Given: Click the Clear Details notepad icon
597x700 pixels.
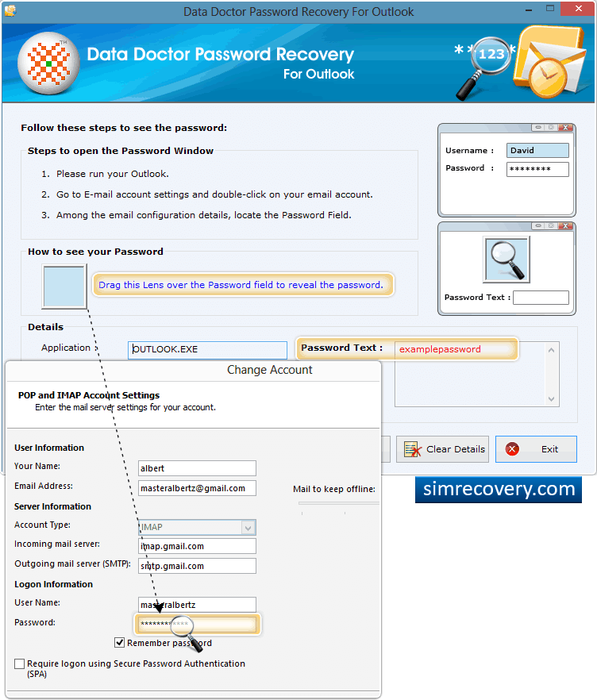Looking at the screenshot, I should pos(412,449).
